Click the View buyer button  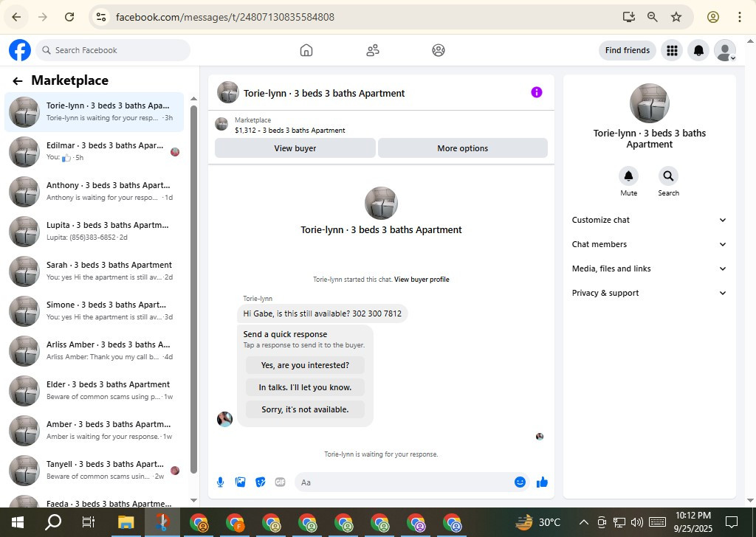click(295, 148)
